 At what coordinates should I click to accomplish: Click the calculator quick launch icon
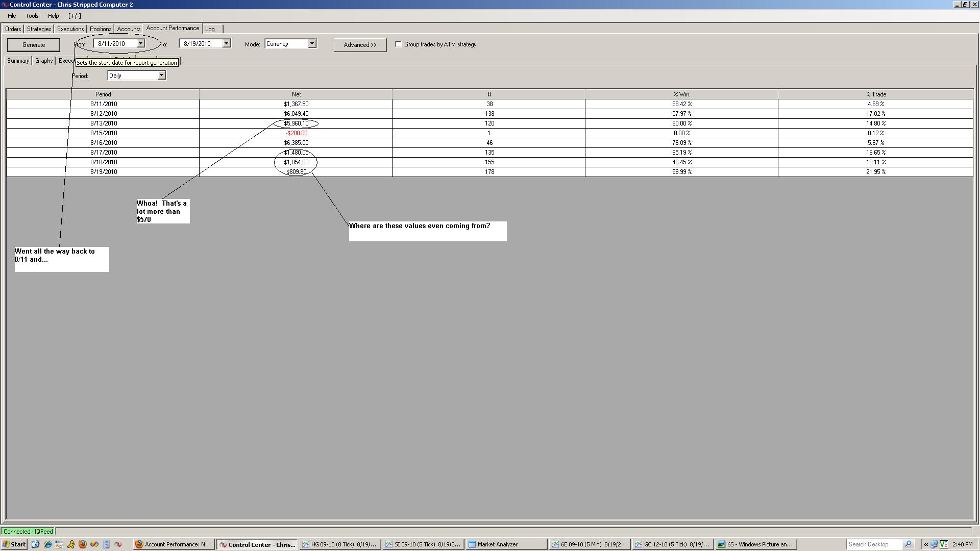point(106,544)
